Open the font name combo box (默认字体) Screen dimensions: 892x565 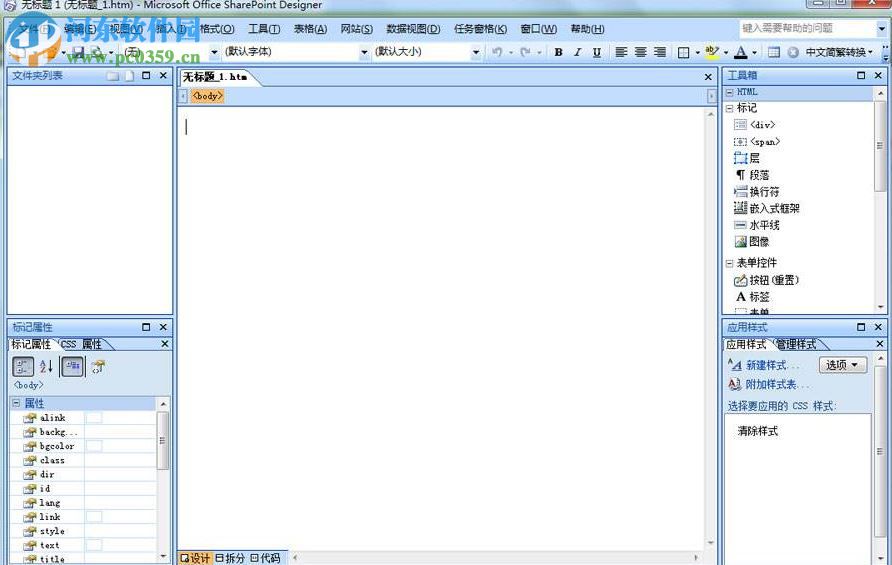[296, 52]
